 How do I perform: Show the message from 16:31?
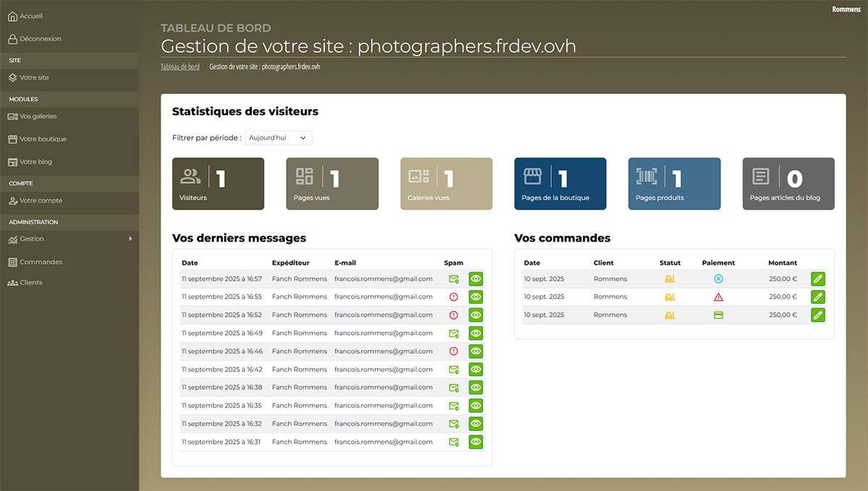click(x=476, y=442)
